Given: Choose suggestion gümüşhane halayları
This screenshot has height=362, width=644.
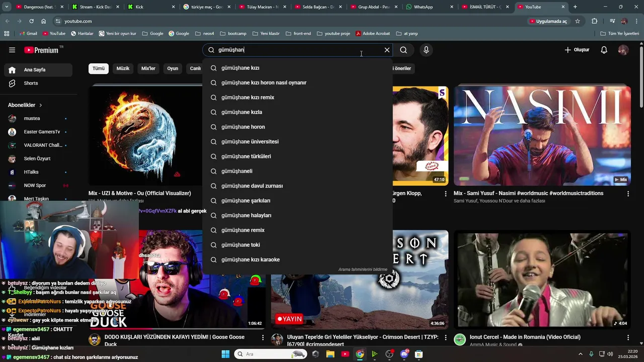Looking at the screenshot, I should point(297,215).
